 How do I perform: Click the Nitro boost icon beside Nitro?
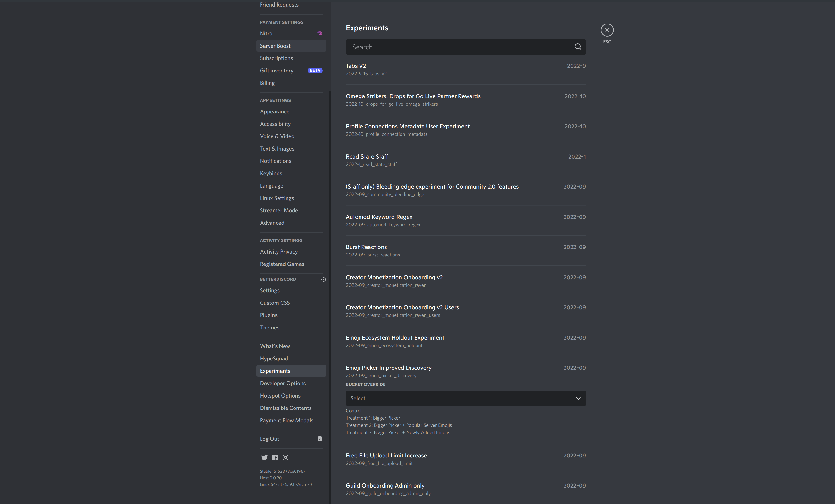pyautogui.click(x=319, y=33)
